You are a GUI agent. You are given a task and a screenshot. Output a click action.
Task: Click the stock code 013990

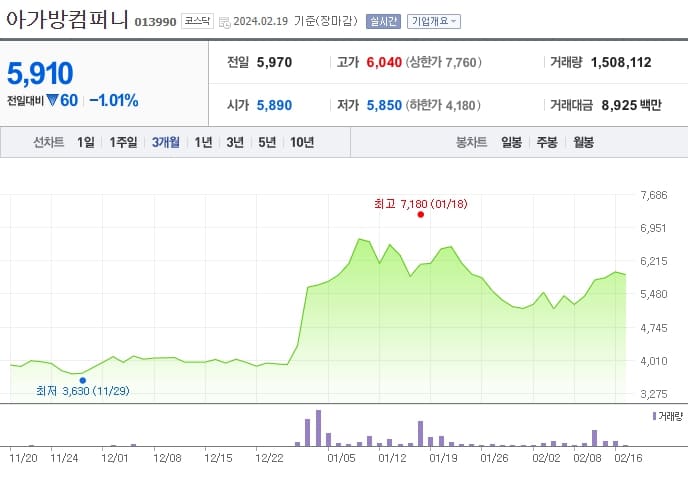tap(155, 22)
